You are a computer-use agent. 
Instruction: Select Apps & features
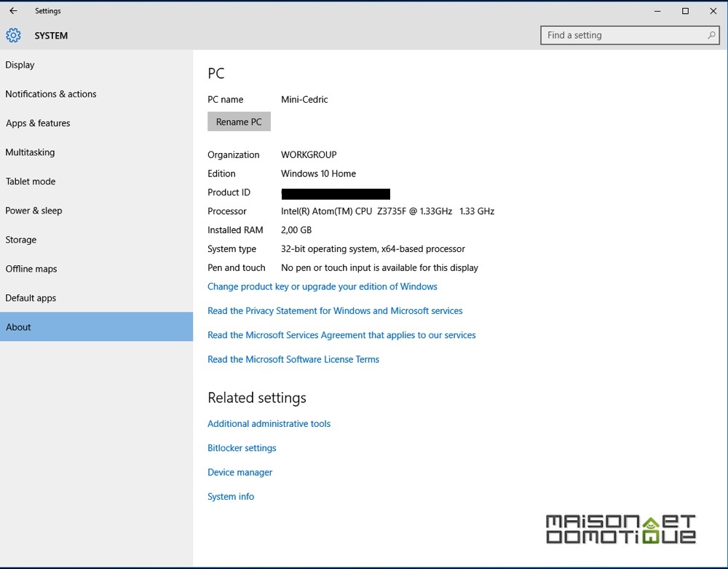click(97, 124)
